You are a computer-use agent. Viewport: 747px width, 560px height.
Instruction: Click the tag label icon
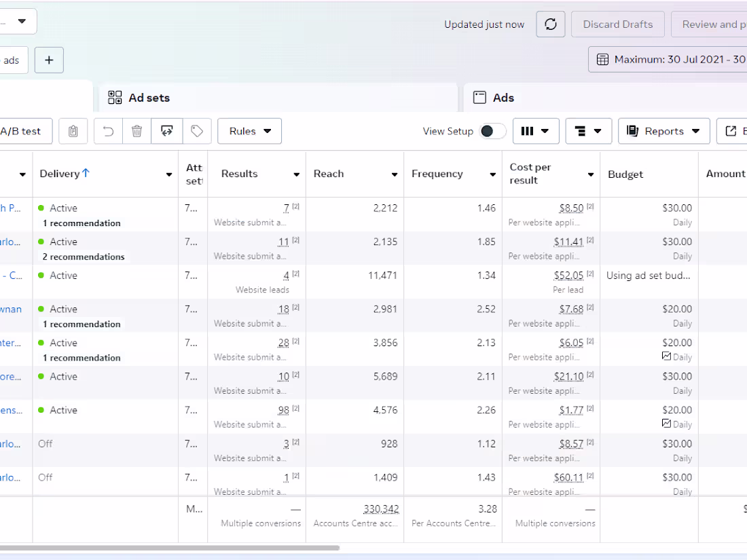[197, 131]
